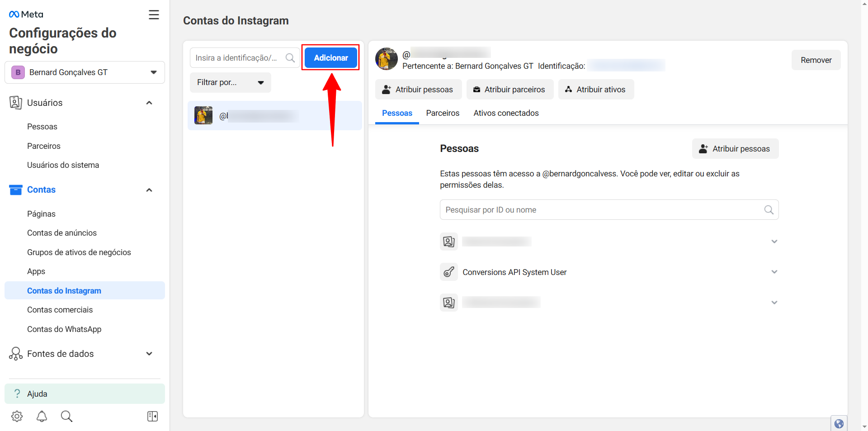Click the Remover button
The width and height of the screenshot is (868, 431).
pyautogui.click(x=816, y=60)
